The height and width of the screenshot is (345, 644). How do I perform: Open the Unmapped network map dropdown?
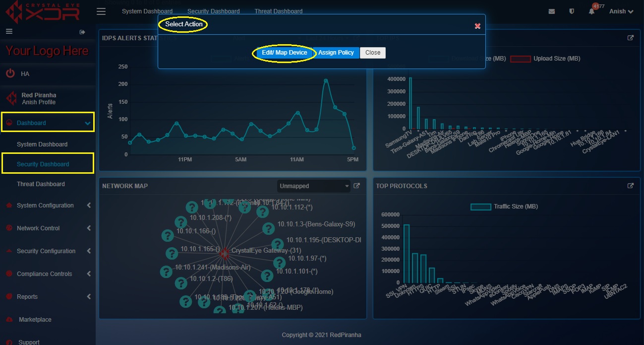tap(314, 186)
